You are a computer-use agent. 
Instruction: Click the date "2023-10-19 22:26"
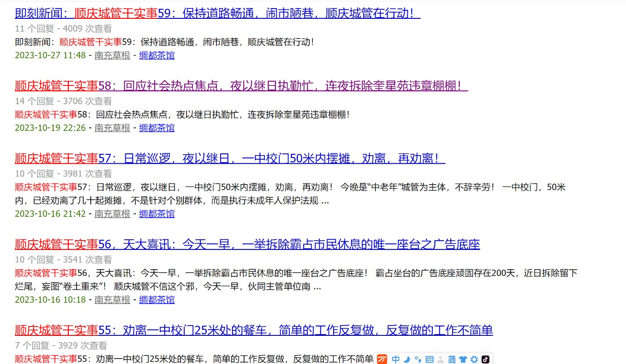tap(50, 127)
